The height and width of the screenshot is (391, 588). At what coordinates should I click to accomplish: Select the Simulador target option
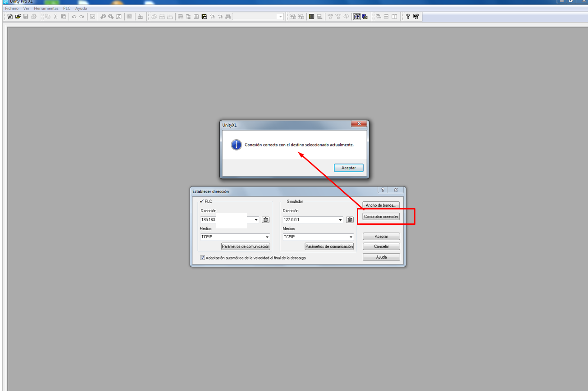(x=295, y=201)
